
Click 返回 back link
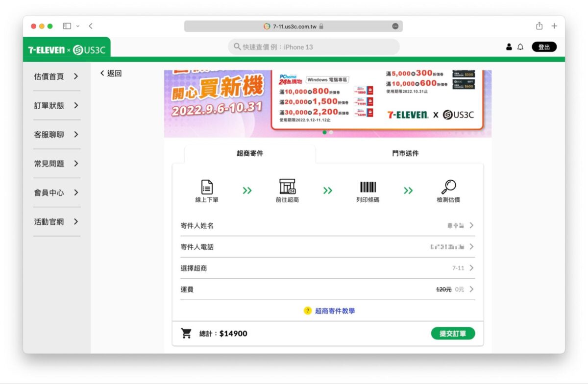(111, 73)
